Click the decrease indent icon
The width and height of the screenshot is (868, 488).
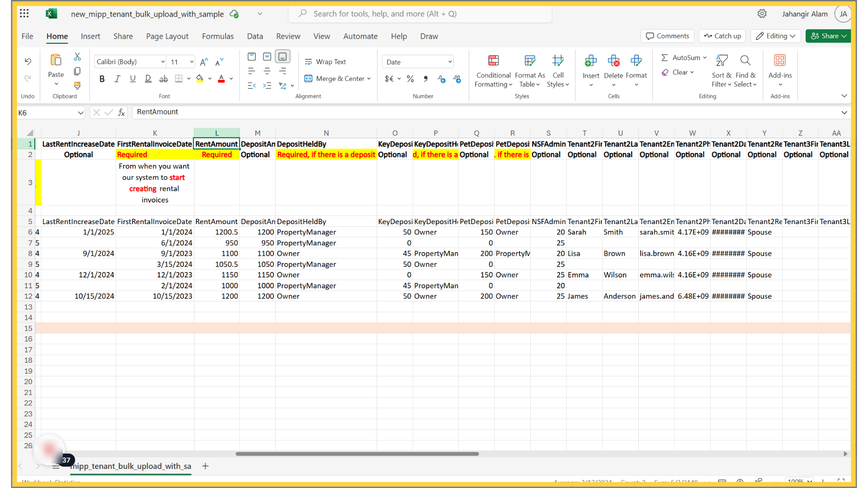pyautogui.click(x=252, y=85)
